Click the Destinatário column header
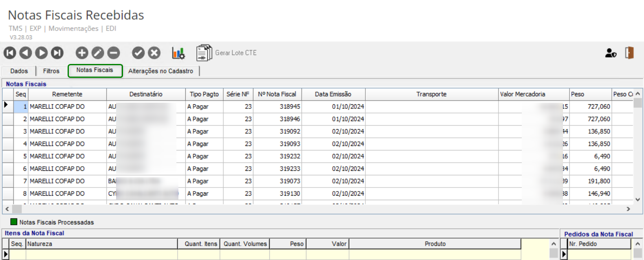This screenshot has width=644, height=260. (146, 94)
